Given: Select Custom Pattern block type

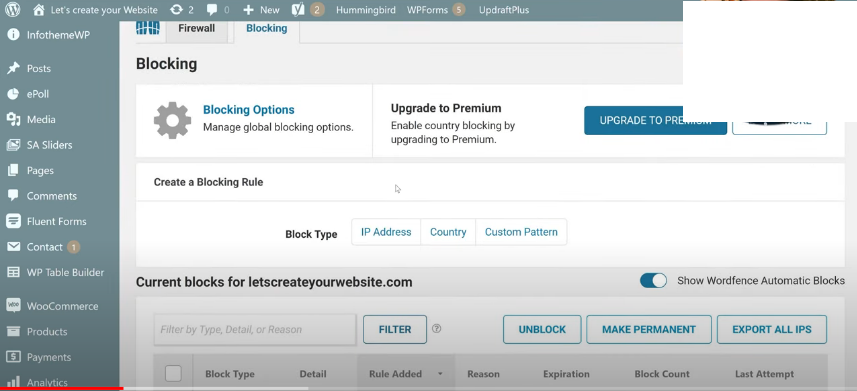Looking at the screenshot, I should [x=521, y=232].
